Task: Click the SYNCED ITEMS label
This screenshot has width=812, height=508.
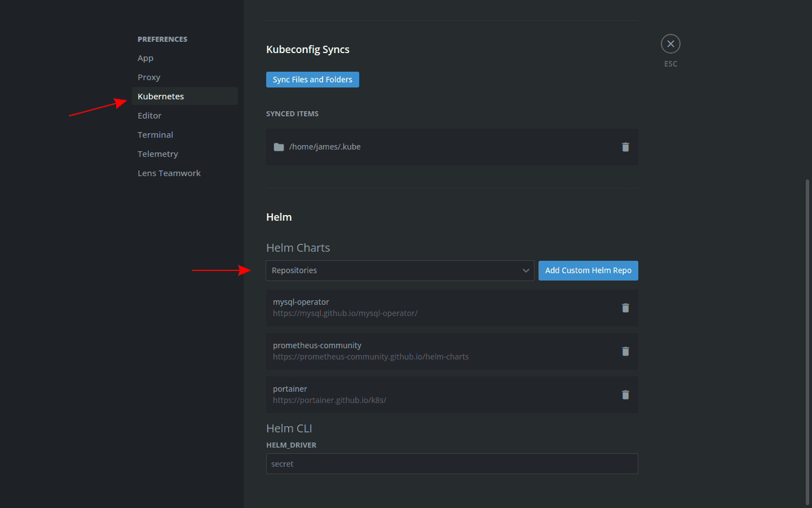Action: click(x=292, y=113)
